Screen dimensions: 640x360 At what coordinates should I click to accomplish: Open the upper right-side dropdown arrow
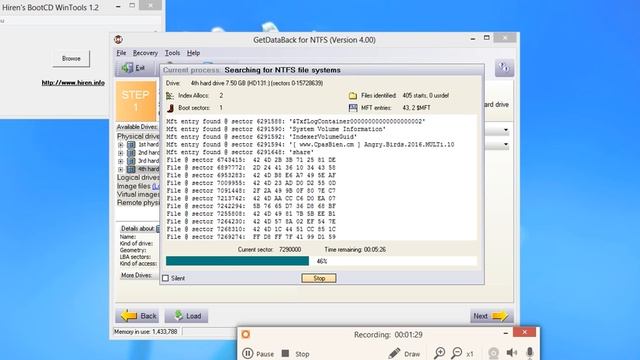click(x=506, y=130)
